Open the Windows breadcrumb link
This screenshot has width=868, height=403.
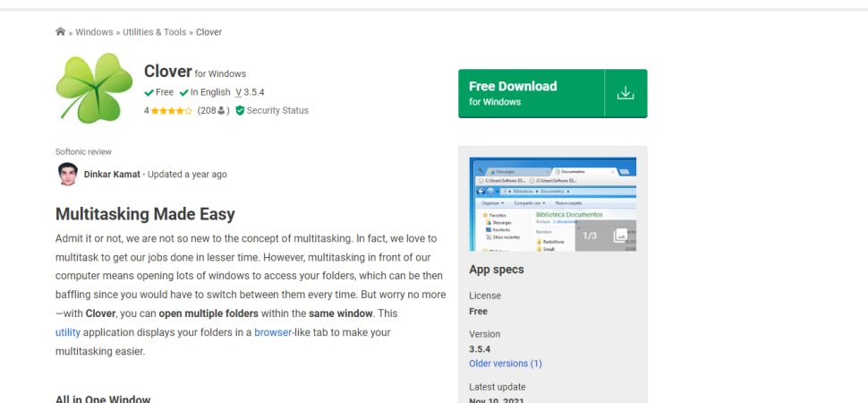94,32
